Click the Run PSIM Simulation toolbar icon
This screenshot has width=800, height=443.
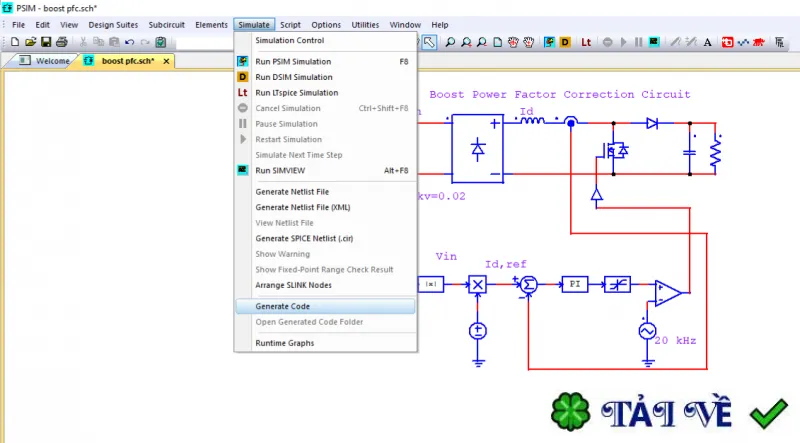point(549,42)
